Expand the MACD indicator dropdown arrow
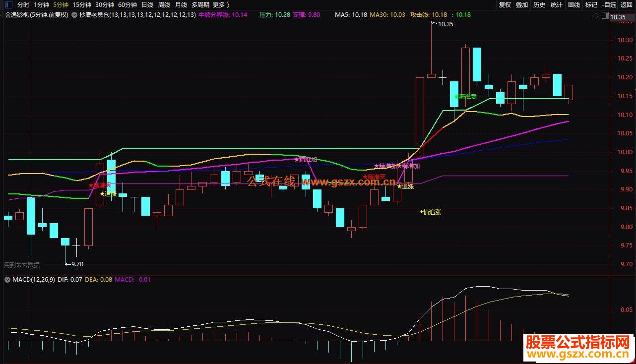This screenshot has height=364, width=636. click(7, 280)
